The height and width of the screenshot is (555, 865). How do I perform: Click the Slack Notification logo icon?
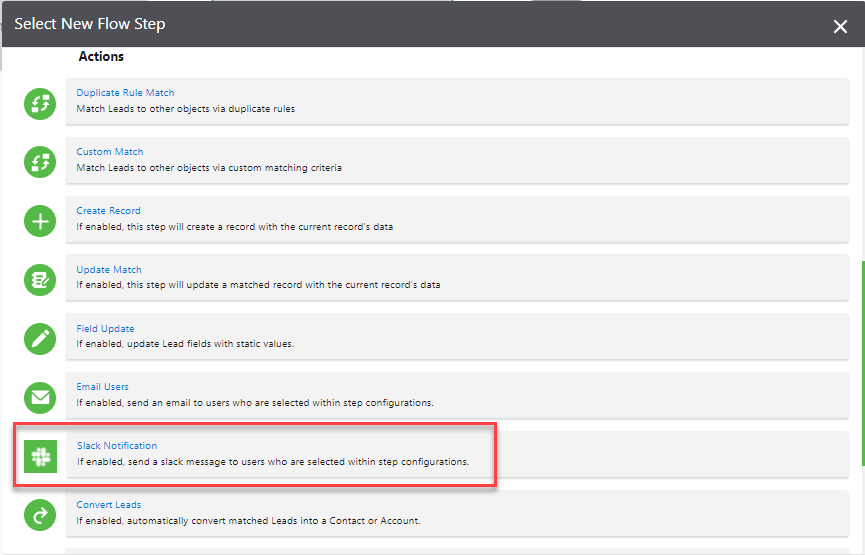(40, 457)
